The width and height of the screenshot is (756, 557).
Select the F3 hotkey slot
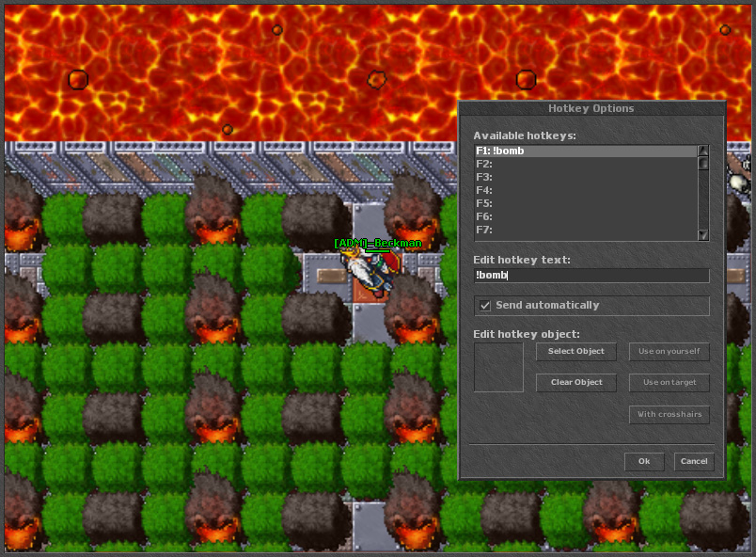(564, 176)
